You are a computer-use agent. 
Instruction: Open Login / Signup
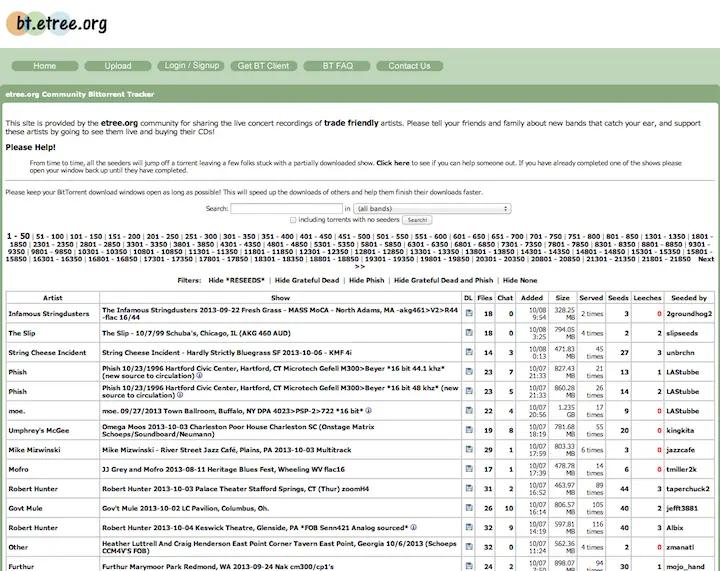click(191, 66)
